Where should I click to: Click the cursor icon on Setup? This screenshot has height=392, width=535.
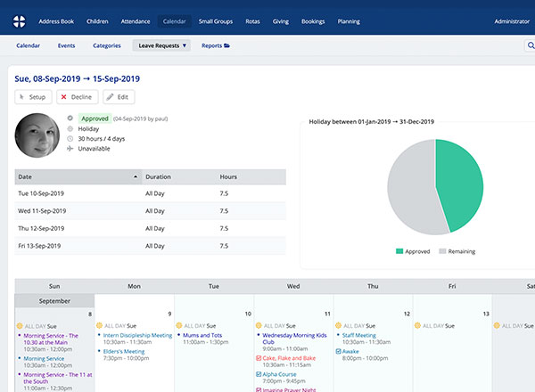[21, 97]
